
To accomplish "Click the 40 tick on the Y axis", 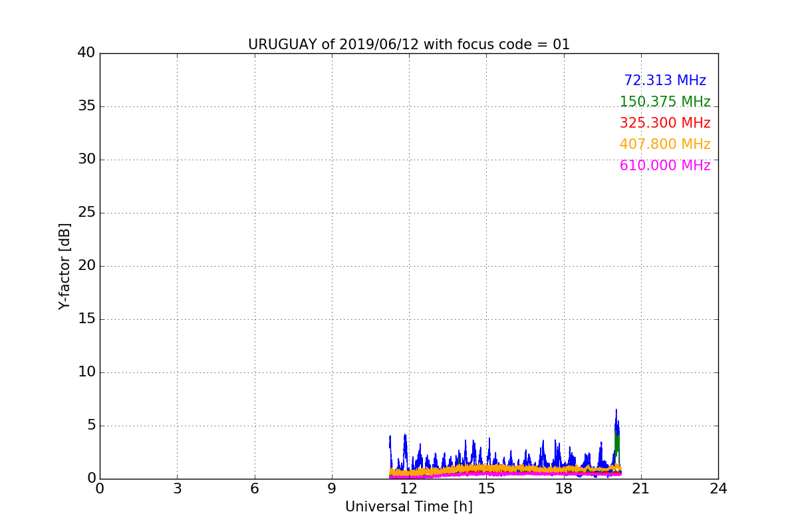I will (86, 53).
